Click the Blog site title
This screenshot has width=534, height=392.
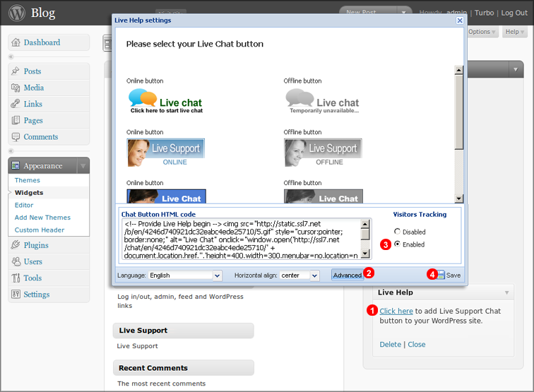(43, 13)
